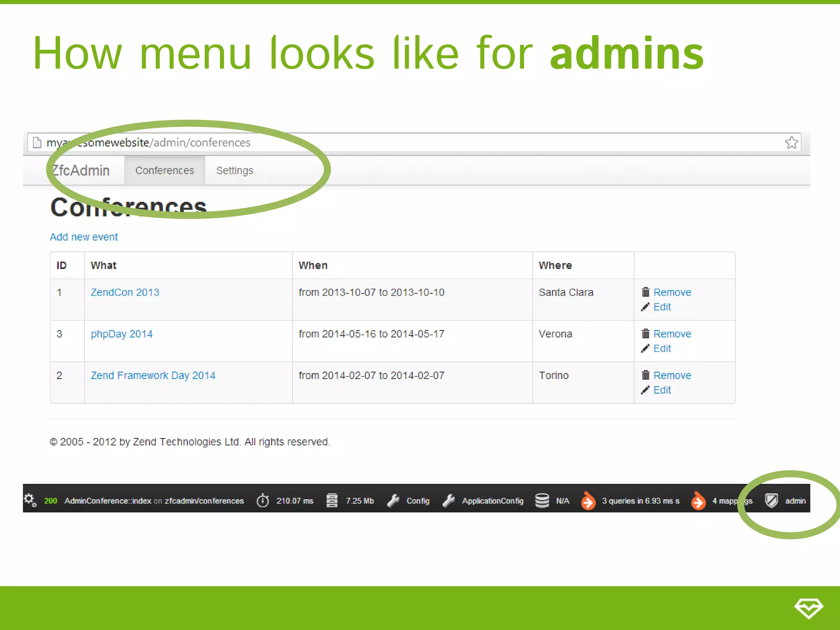840x630 pixels.
Task: Click orange Doctrine icon beside 3 queries
Action: 588,500
